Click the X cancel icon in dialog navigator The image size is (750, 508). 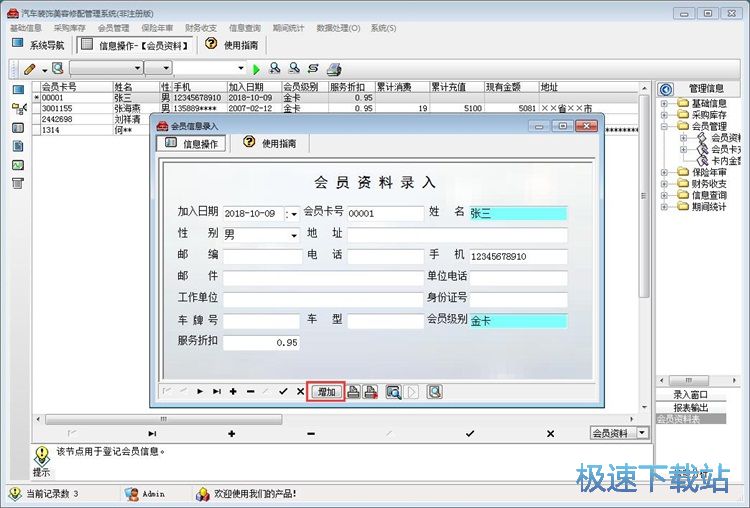tap(300, 392)
